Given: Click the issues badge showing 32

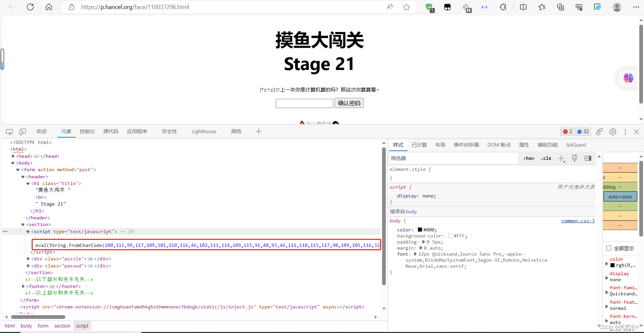Looking at the screenshot, I should 583,132.
